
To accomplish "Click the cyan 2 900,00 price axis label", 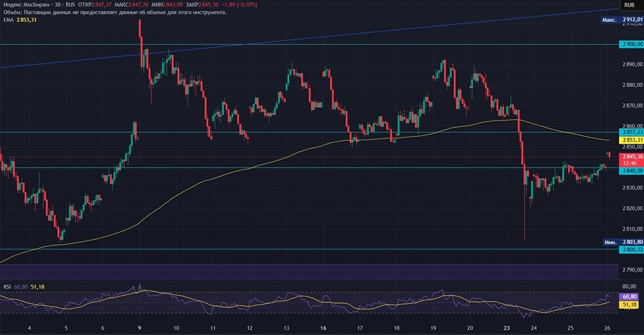I will coord(631,44).
